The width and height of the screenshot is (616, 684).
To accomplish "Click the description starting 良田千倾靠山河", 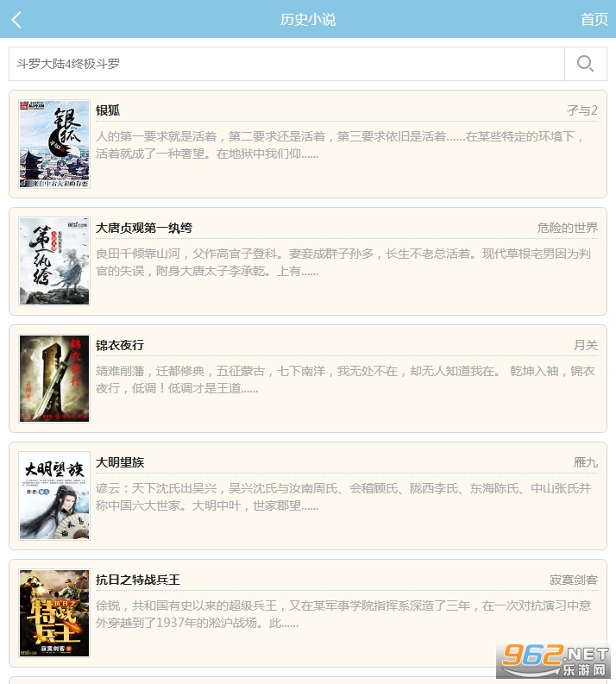I will (343, 262).
